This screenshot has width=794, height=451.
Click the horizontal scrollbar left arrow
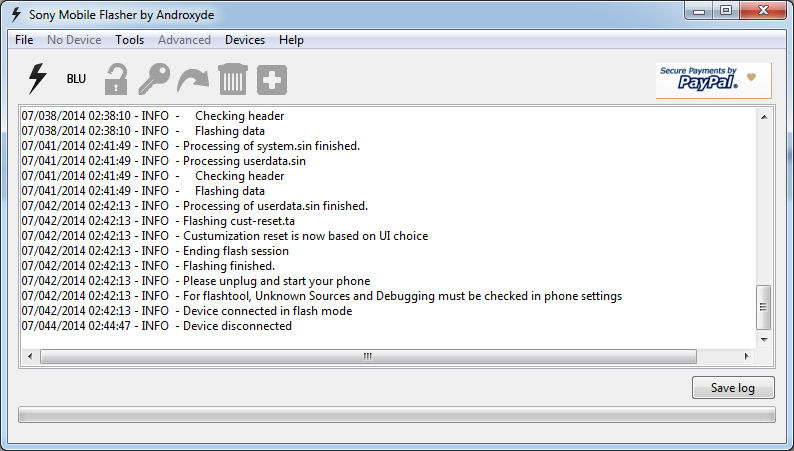[x=30, y=356]
